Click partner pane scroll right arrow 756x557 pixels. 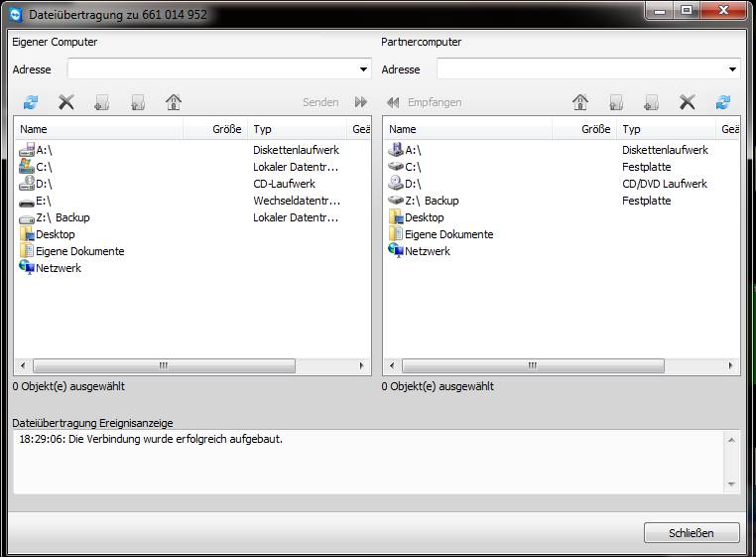pyautogui.click(x=730, y=365)
